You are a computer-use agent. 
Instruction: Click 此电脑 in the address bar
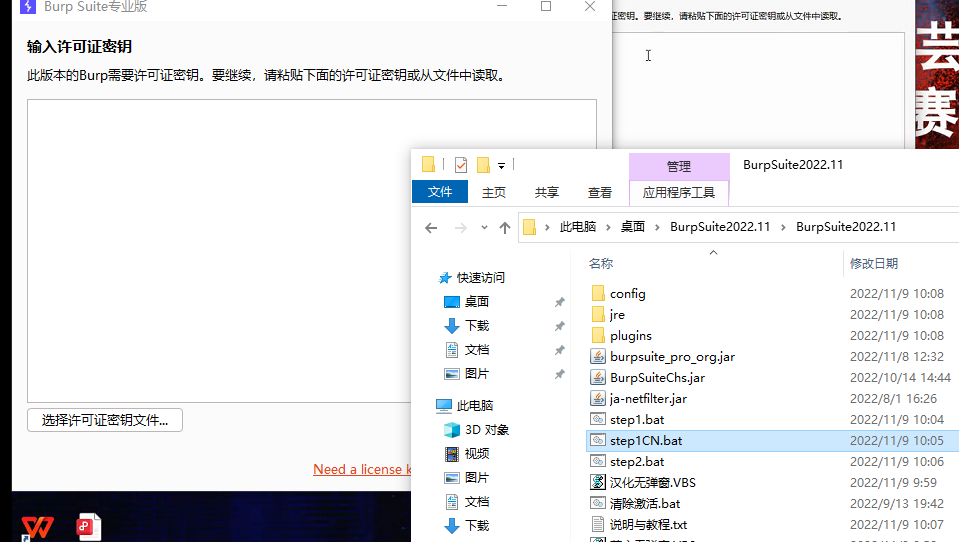click(577, 227)
